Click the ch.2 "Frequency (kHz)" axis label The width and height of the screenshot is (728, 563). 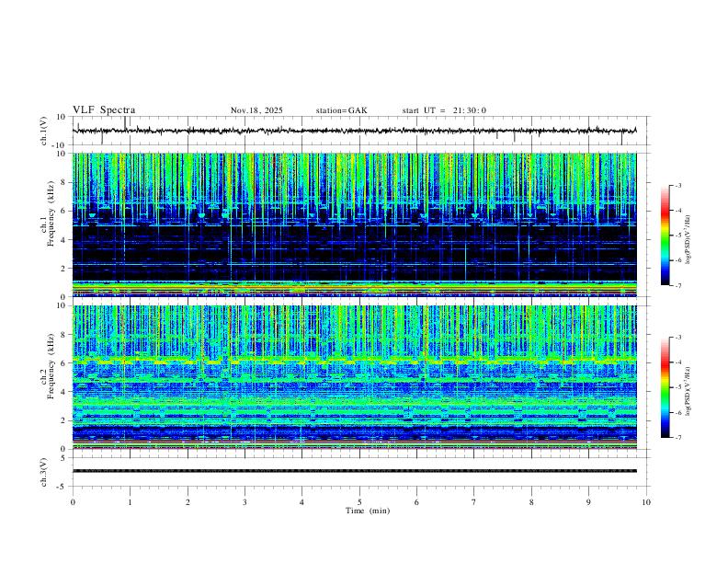coord(51,366)
